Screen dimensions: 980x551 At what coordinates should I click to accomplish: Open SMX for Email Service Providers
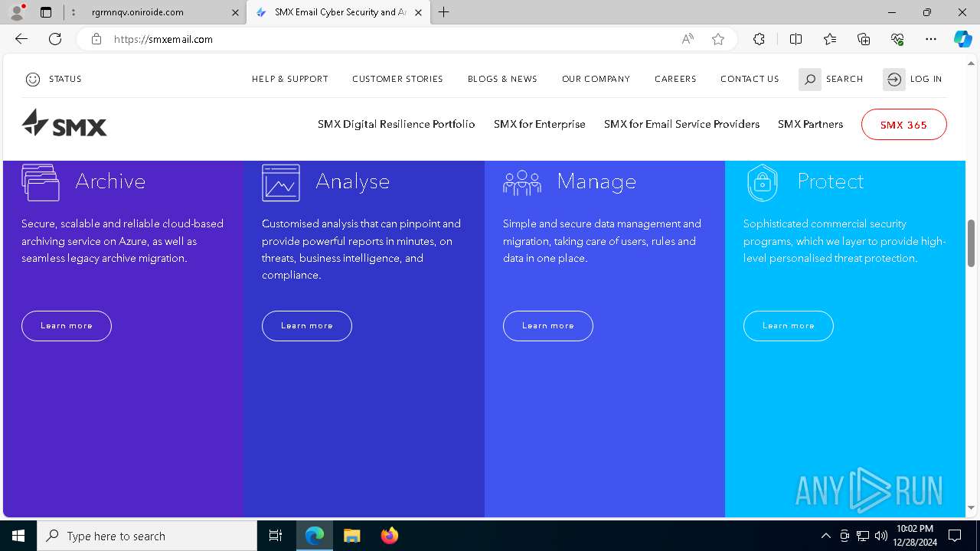click(681, 124)
